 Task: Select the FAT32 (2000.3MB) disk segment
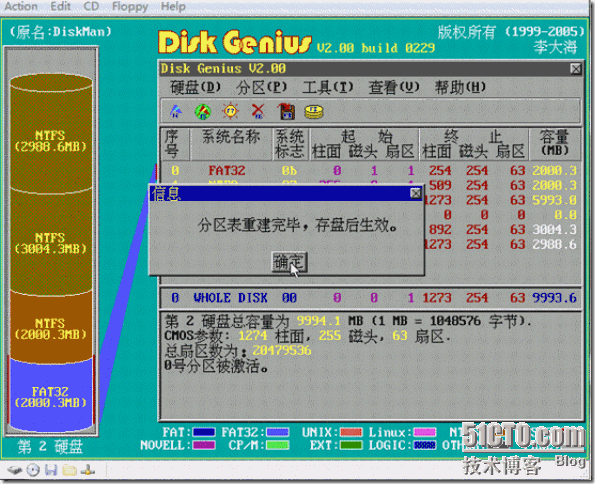click(50, 397)
